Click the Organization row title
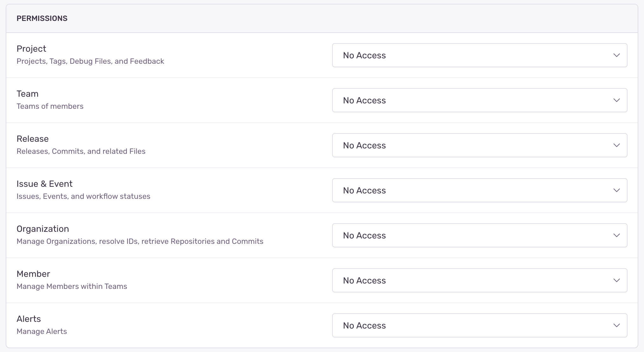 43,229
